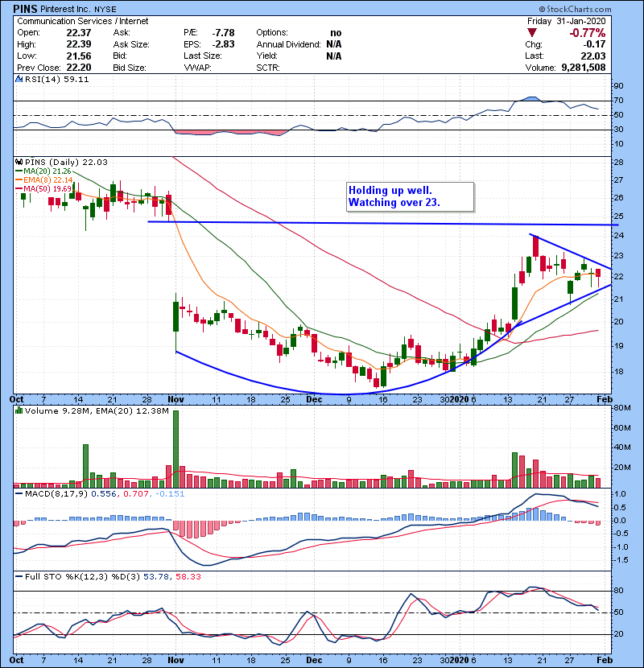Click the Last value 22.03 in the header
644x668 pixels.
(x=593, y=56)
